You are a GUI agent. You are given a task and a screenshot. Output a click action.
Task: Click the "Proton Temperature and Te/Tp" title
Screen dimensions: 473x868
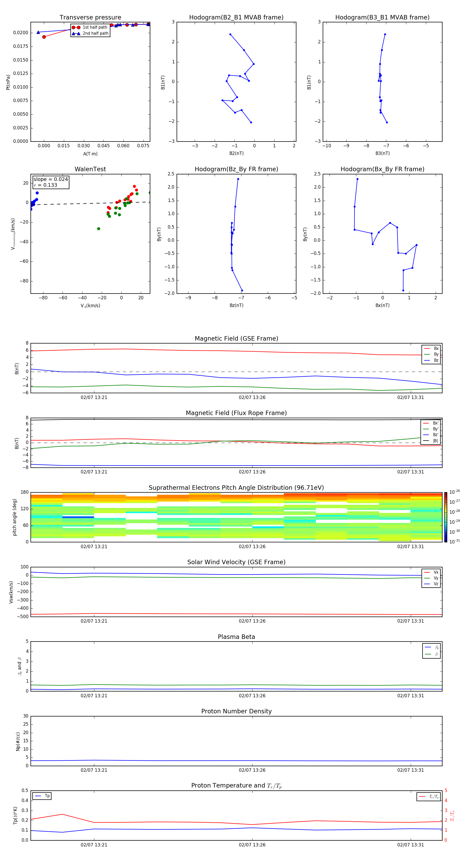tap(236, 786)
